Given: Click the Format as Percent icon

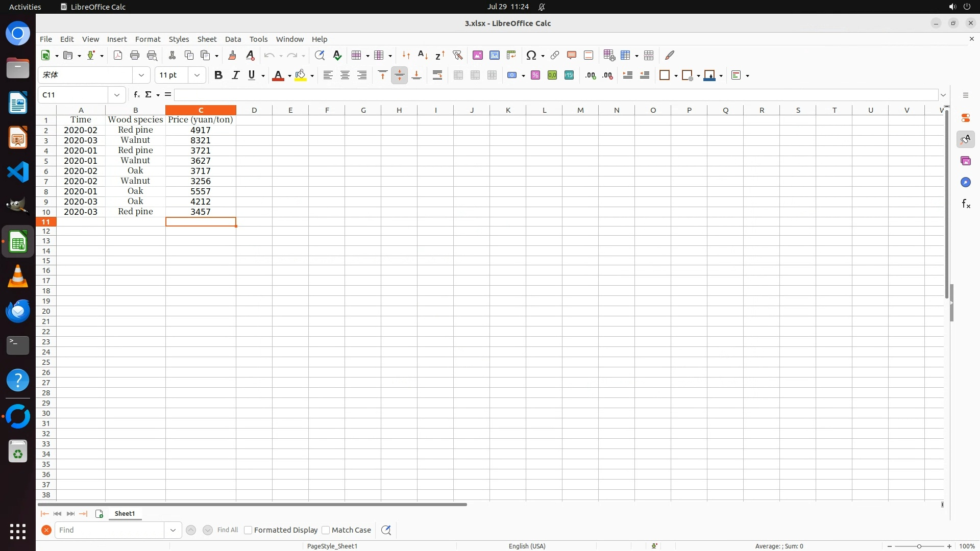Looking at the screenshot, I should (535, 75).
